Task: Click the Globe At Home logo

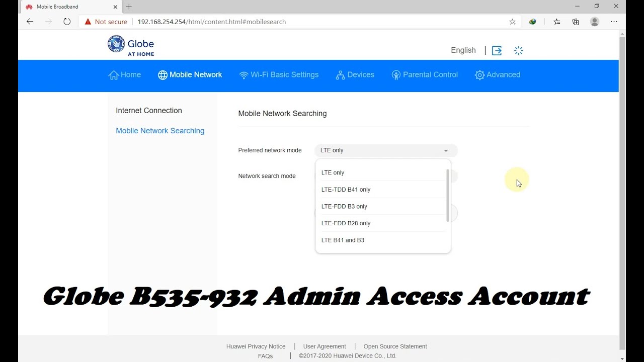Action: pos(131,46)
